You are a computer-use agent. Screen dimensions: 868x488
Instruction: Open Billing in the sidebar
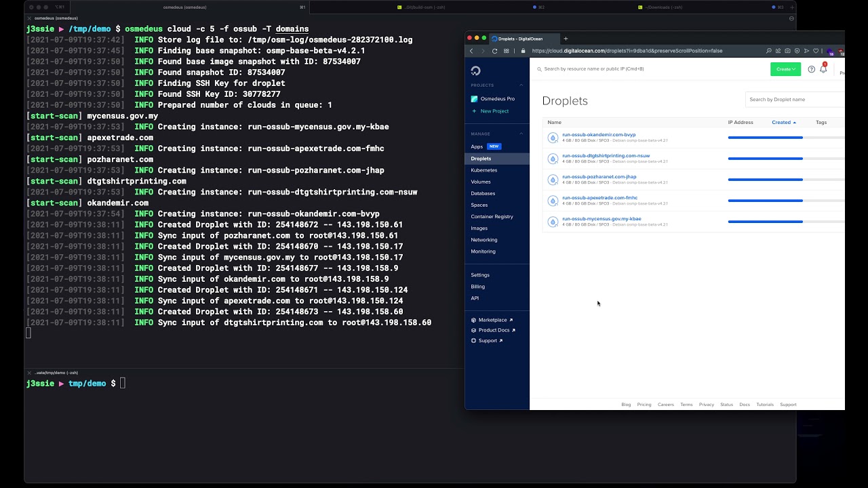477,287
